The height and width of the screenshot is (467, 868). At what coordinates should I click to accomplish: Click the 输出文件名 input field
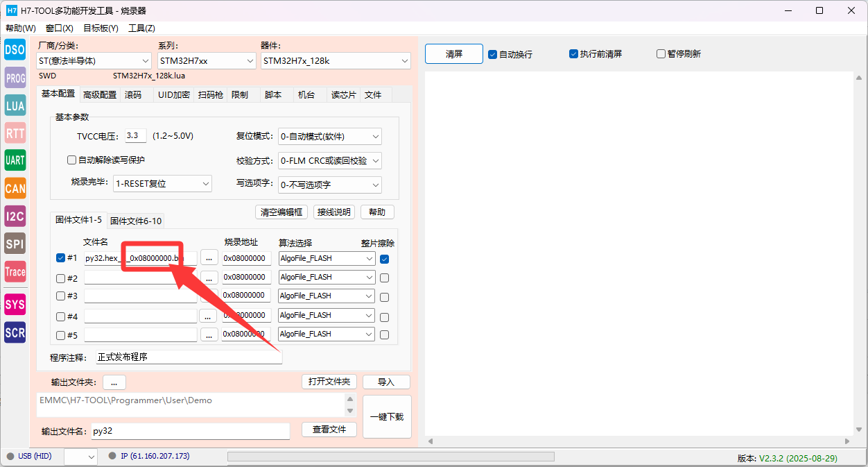click(x=190, y=431)
